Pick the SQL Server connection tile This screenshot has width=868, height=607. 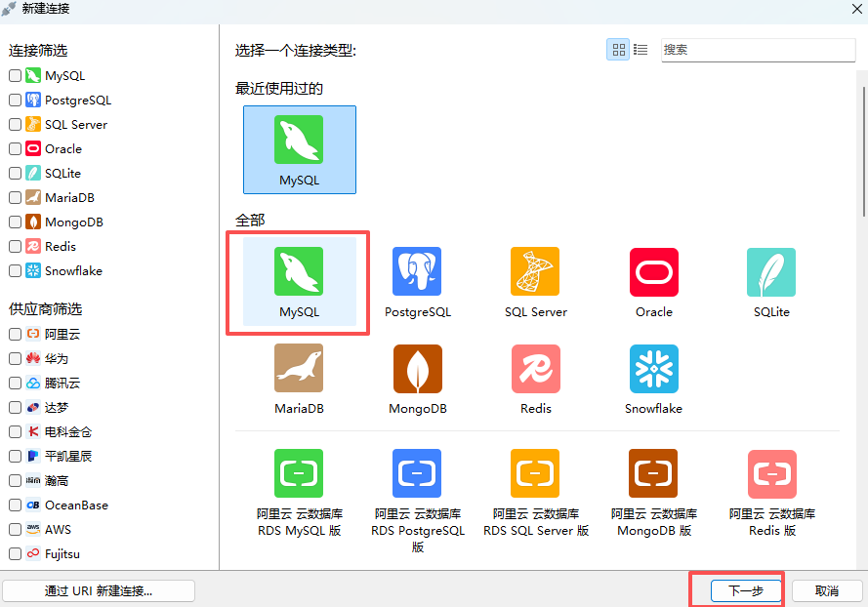[x=535, y=282]
